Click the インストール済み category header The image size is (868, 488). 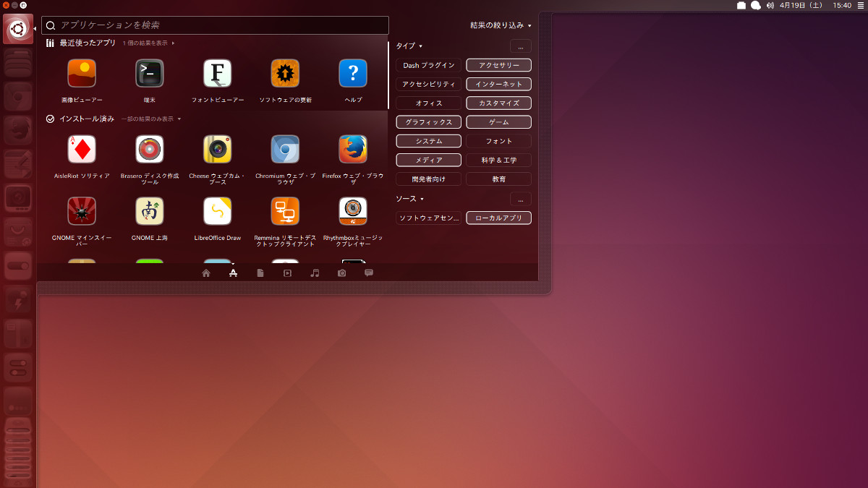tap(87, 119)
